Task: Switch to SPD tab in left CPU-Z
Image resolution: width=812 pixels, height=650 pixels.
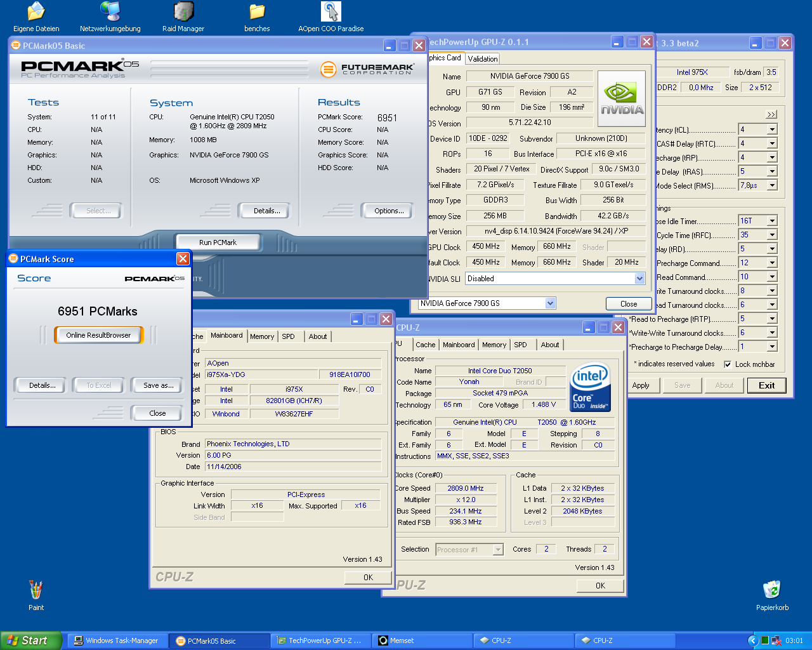Action: pos(289,336)
